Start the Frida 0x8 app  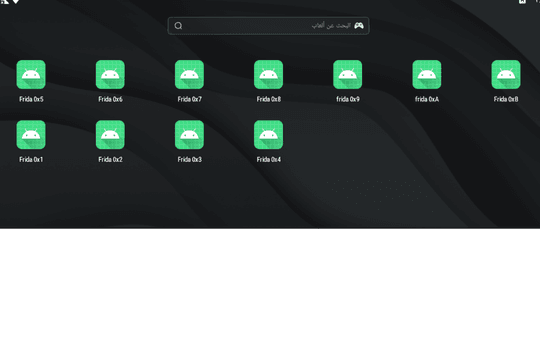269,74
